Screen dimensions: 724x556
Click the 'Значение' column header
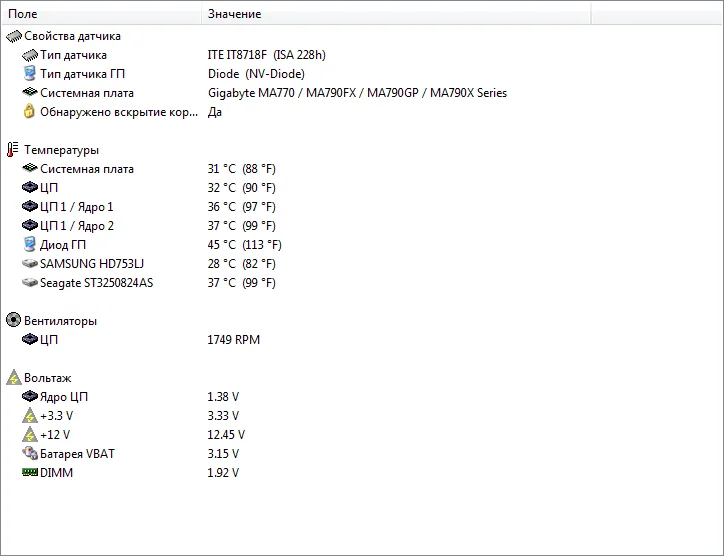pyautogui.click(x=396, y=14)
